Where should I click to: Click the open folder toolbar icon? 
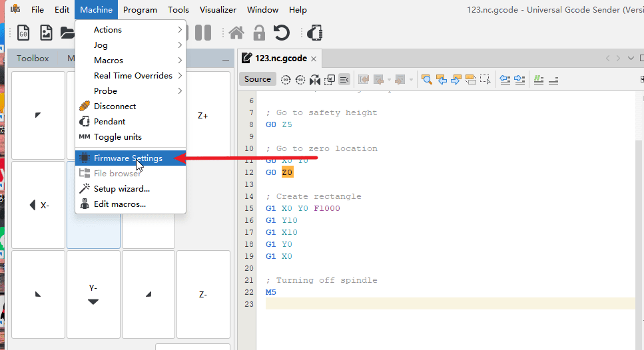click(67, 33)
